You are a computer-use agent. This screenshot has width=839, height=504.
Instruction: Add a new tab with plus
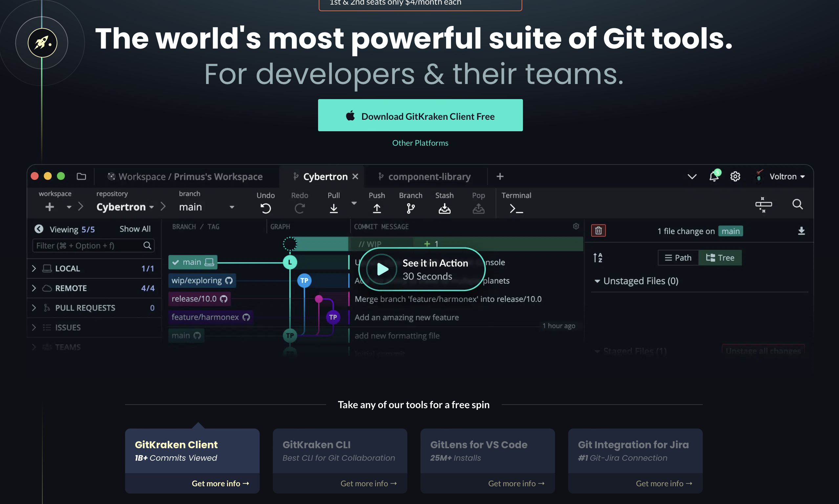pos(500,176)
